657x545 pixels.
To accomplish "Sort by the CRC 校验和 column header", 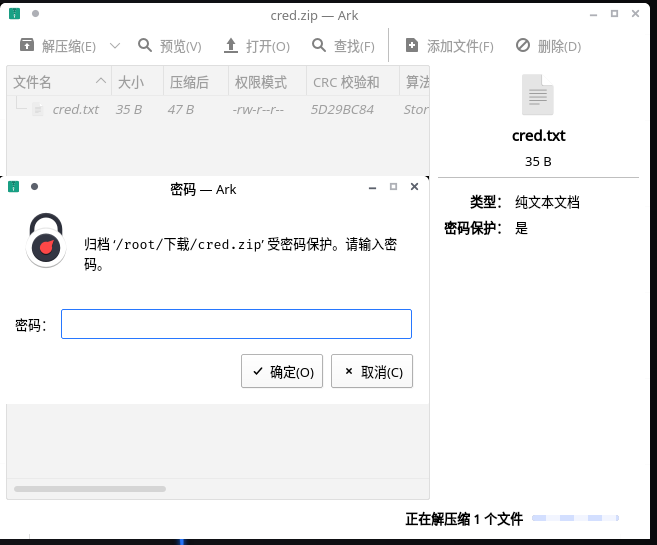I will point(353,82).
